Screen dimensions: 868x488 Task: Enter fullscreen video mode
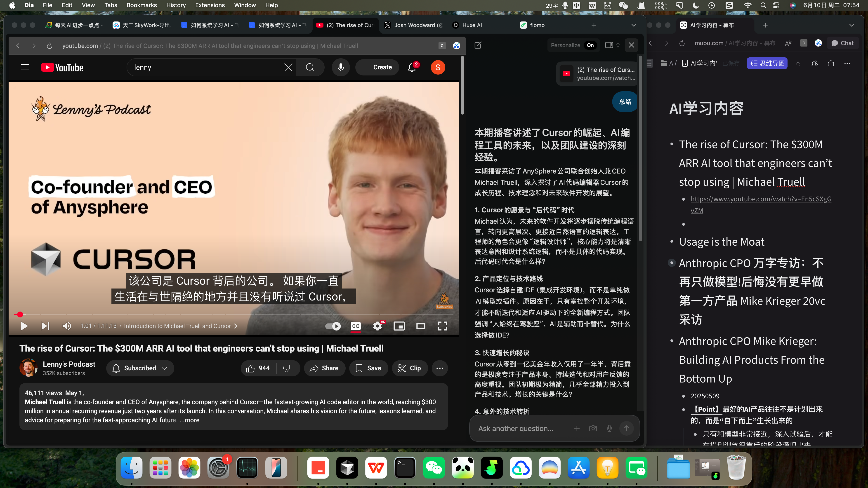pyautogui.click(x=442, y=326)
